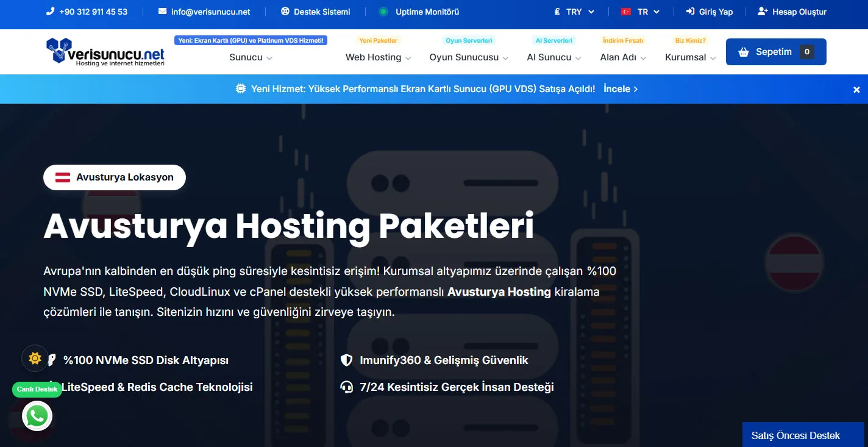Click the Yeni Paketler label

click(x=378, y=40)
